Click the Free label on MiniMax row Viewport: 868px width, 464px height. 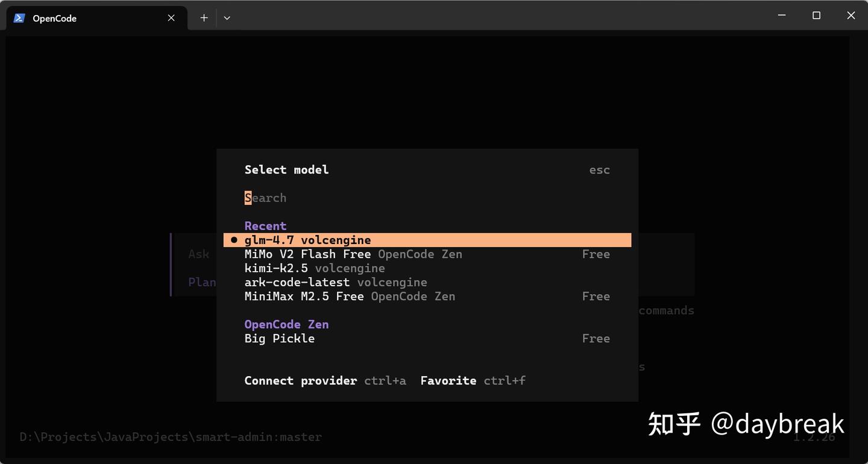click(x=596, y=296)
